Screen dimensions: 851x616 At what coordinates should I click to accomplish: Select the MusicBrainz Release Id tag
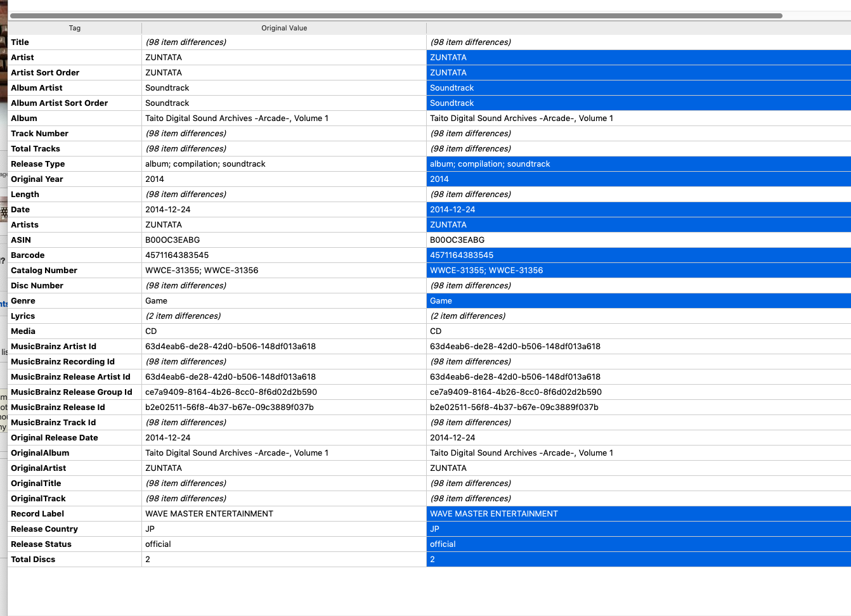[x=58, y=407]
